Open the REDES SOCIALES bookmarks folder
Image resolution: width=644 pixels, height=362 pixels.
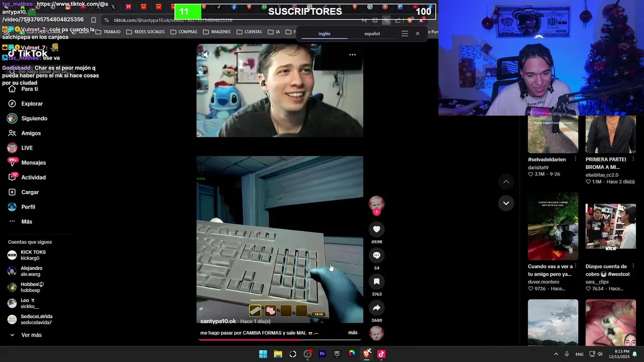point(145,32)
